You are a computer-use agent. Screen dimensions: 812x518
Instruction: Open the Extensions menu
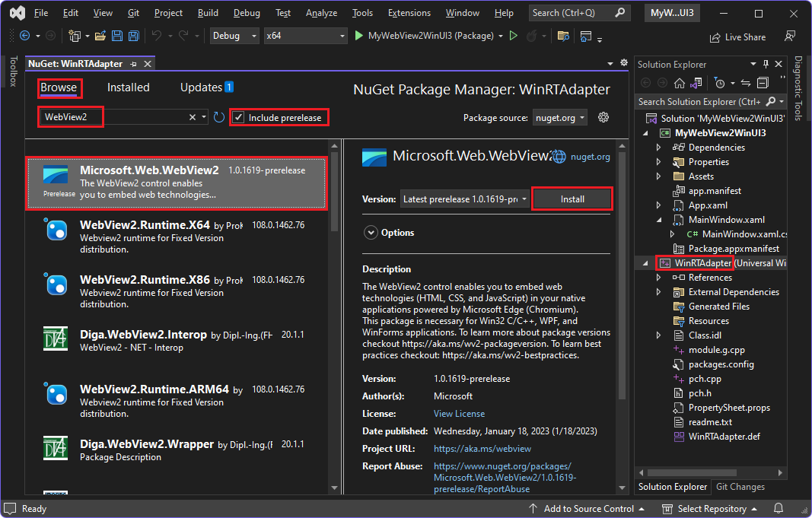[x=409, y=13]
